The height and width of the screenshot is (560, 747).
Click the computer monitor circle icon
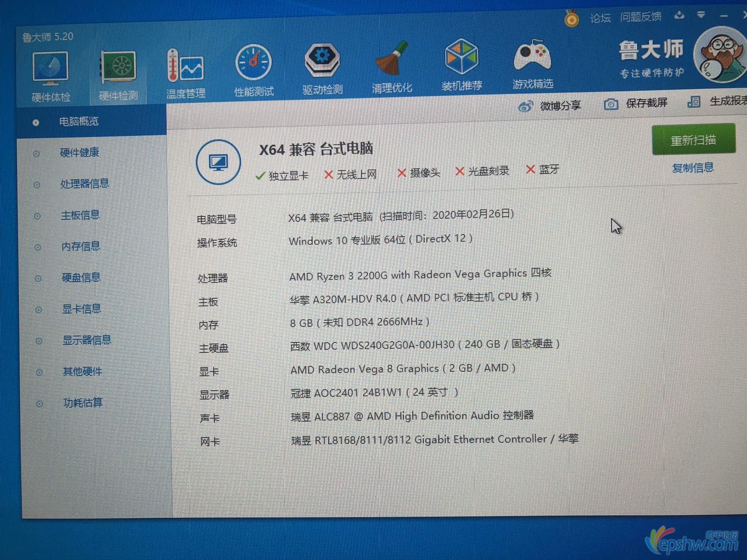click(218, 162)
